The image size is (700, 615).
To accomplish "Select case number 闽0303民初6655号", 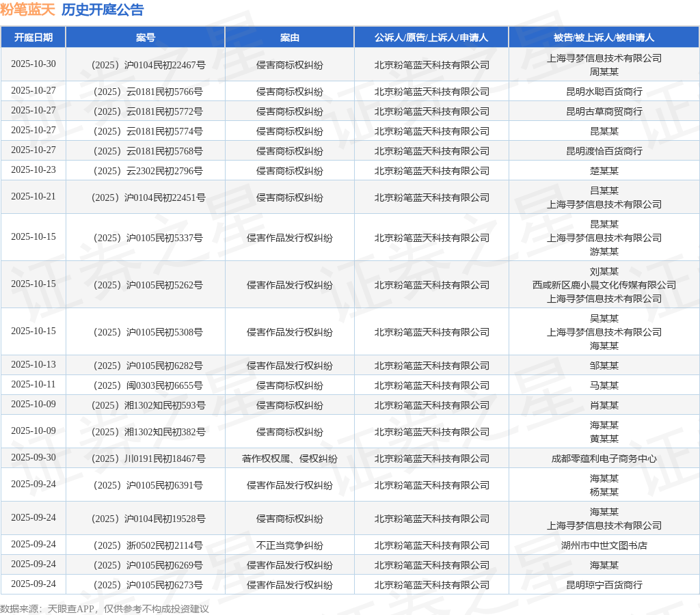I will tap(148, 385).
